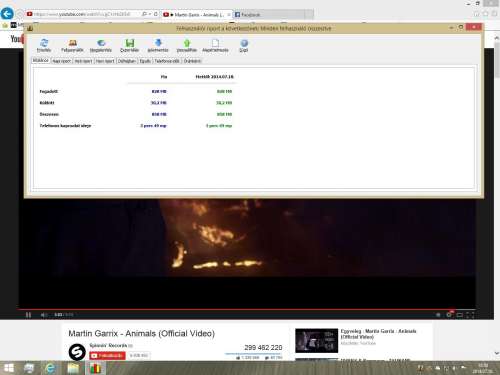
Task: Open the suggested Martin Garrix Animals thumbnail
Action: 316,341
